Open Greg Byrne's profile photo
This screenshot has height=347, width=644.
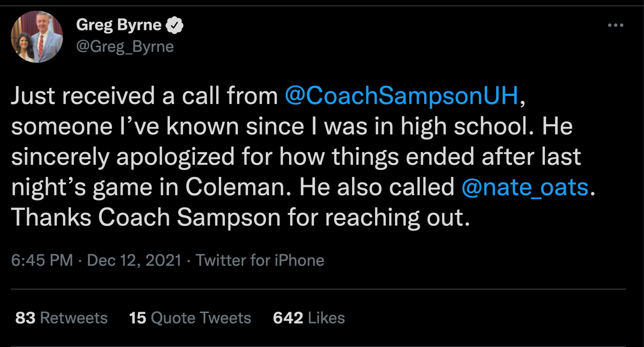pyautogui.click(x=37, y=37)
